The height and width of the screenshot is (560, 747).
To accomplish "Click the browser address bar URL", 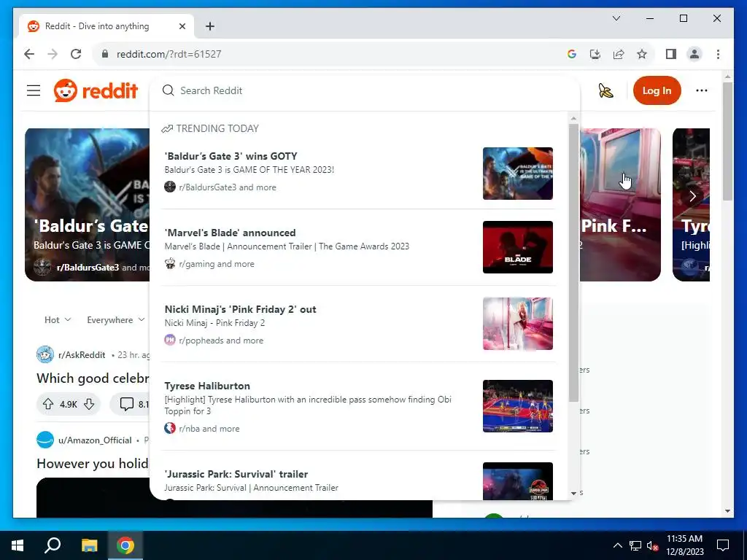I will [x=169, y=54].
